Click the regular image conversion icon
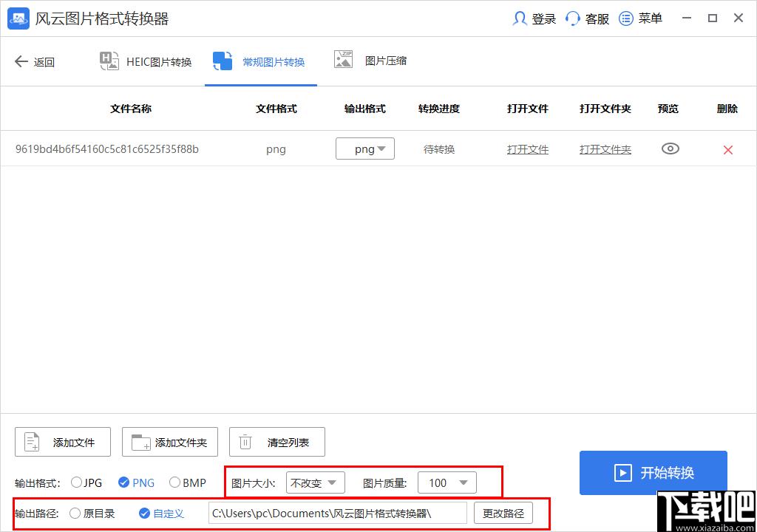 point(223,61)
